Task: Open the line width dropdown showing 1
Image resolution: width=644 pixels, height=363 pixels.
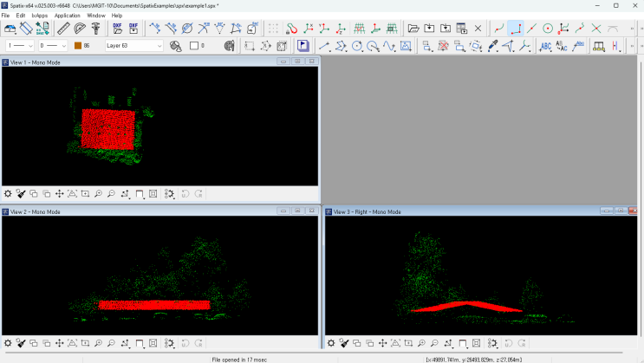Action: pyautogui.click(x=19, y=46)
